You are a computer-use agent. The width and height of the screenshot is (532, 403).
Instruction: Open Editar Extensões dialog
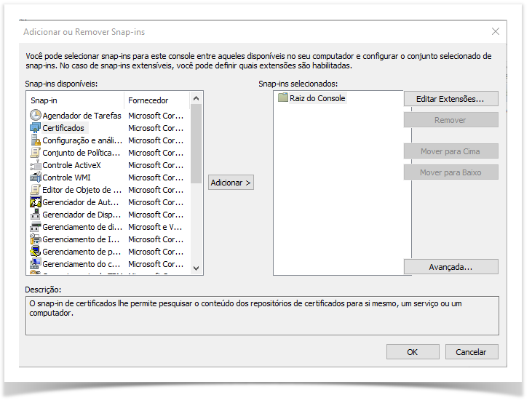pyautogui.click(x=450, y=99)
